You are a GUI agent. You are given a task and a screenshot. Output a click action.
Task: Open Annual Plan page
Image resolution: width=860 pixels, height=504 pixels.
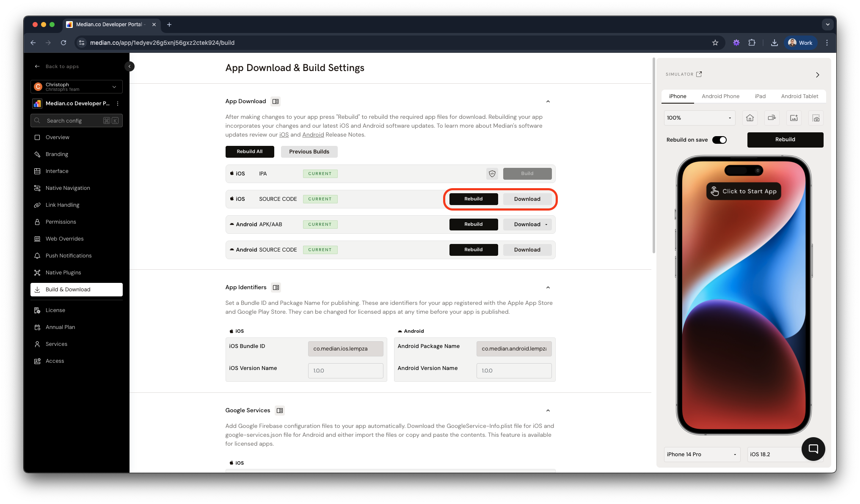[76, 327]
